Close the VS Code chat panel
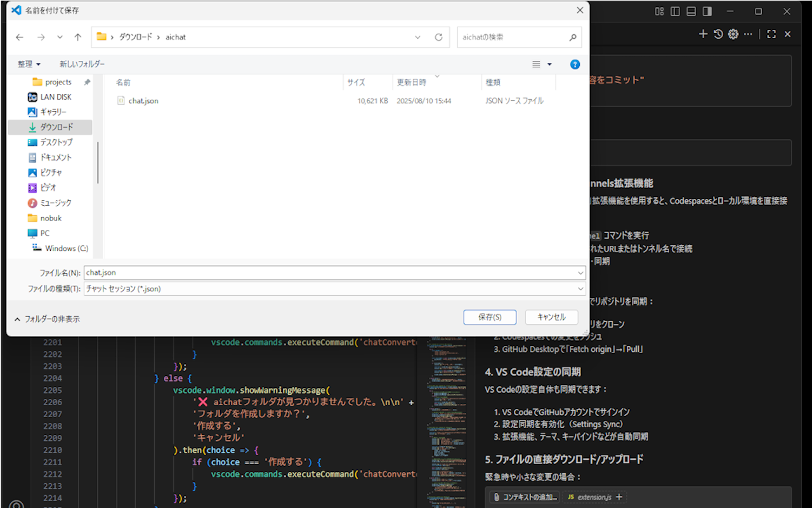Image resolution: width=812 pixels, height=508 pixels. point(787,34)
